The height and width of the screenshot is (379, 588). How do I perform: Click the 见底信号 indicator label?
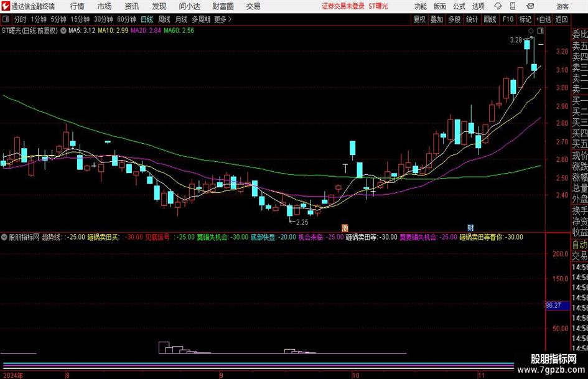(157, 237)
